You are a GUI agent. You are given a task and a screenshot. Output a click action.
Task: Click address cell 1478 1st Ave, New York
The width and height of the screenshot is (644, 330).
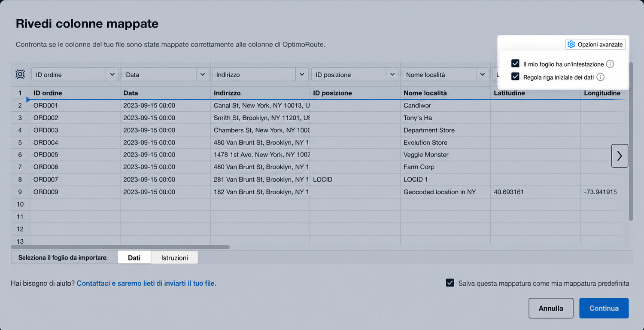pyautogui.click(x=260, y=155)
